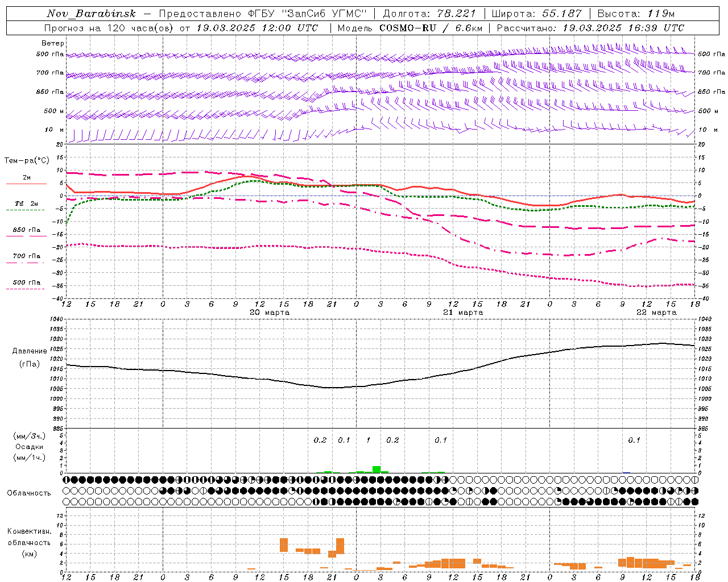Select the latitude value Широта: 55.187
Screen dimensions: 728x582
pos(537,14)
